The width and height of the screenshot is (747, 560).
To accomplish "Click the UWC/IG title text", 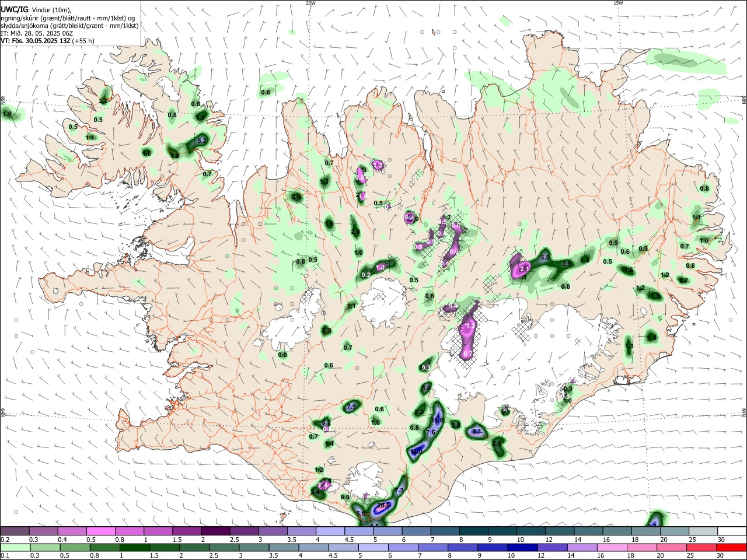I will [14, 9].
